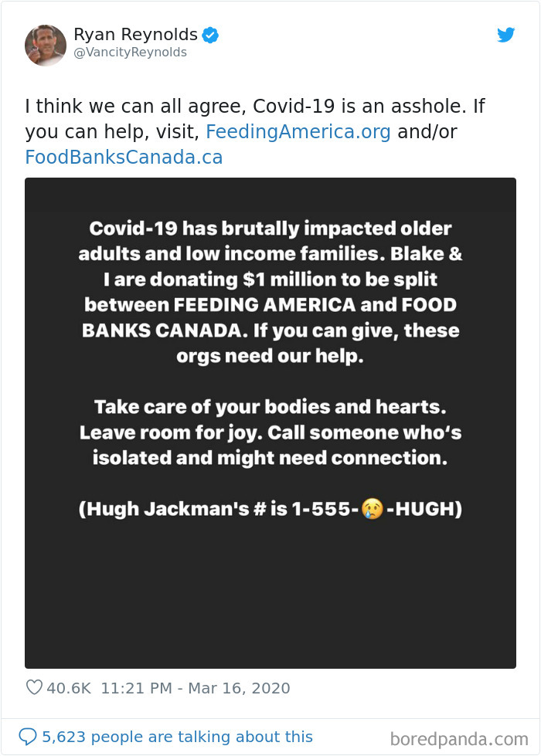Select the heart icon beside the 40.6K count
Screen dimensions: 541x756
coord(33,688)
